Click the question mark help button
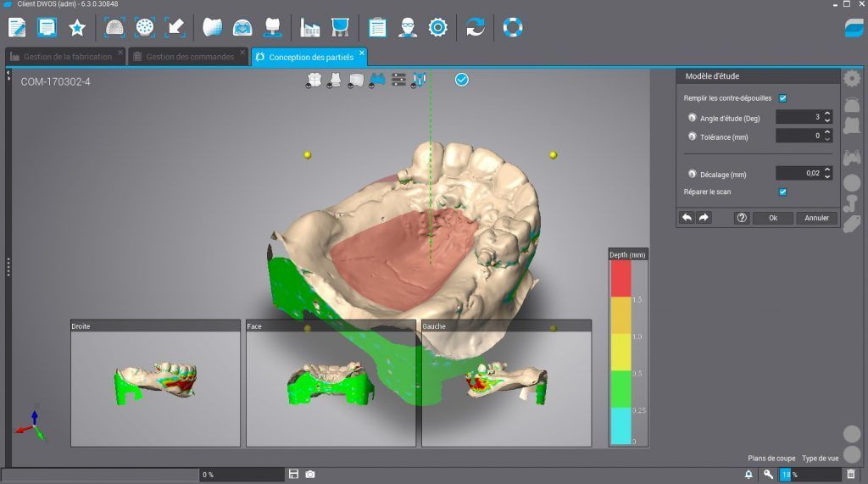Screen dimensions: 868x484 (x=742, y=218)
